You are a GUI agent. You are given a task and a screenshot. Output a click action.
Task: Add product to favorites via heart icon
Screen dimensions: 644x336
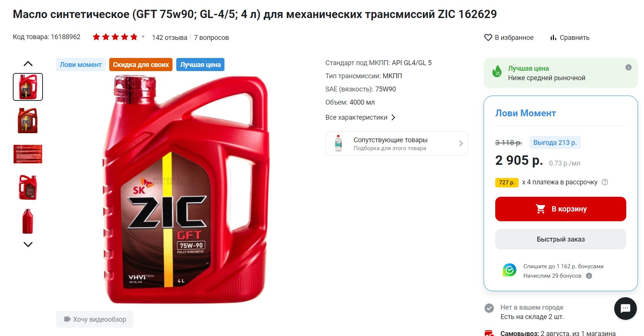(488, 38)
